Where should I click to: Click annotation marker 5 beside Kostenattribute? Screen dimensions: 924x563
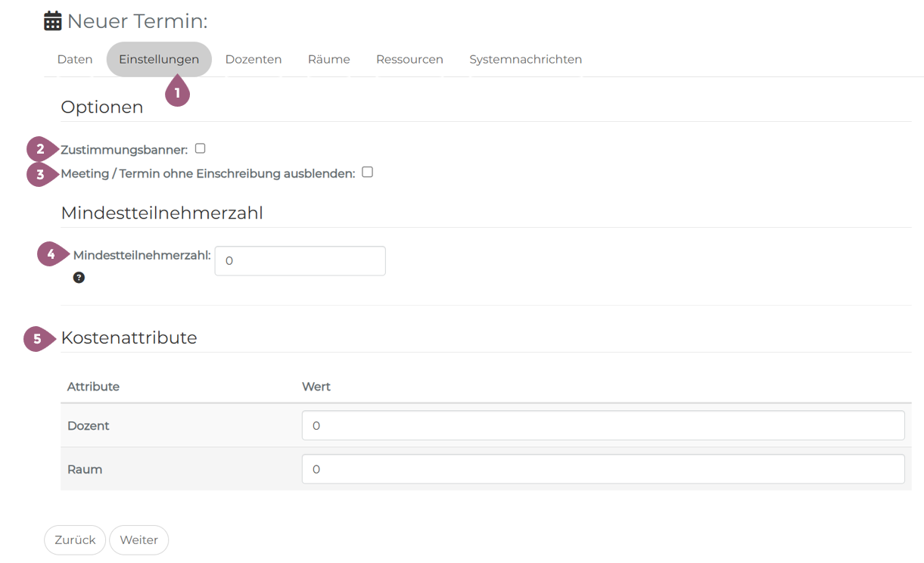37,338
